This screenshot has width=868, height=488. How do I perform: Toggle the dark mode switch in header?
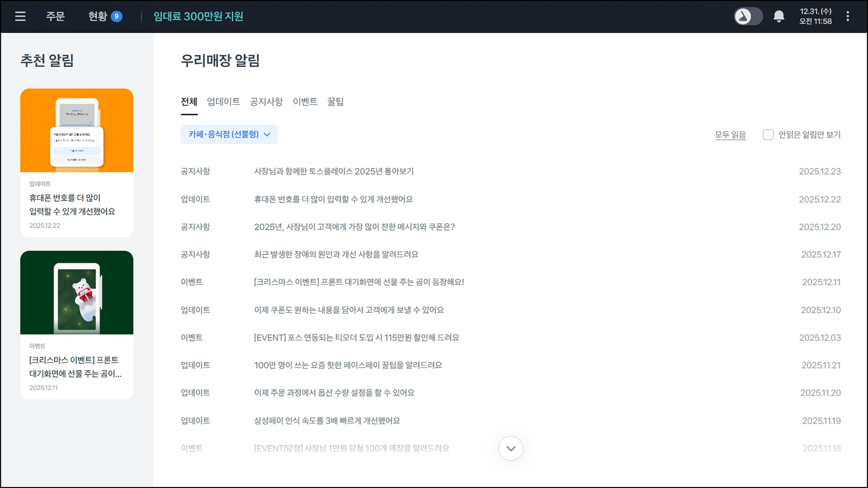pos(748,17)
